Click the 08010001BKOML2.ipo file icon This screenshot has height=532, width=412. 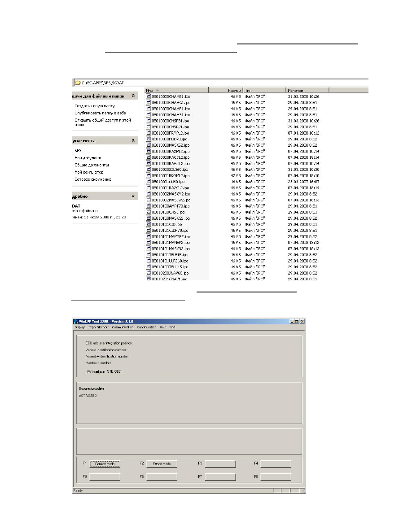(x=149, y=175)
